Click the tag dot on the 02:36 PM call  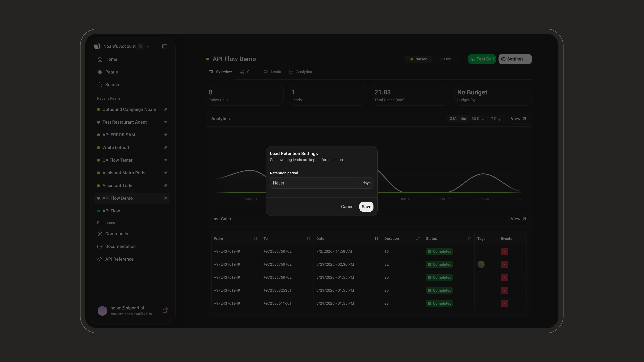pyautogui.click(x=481, y=264)
